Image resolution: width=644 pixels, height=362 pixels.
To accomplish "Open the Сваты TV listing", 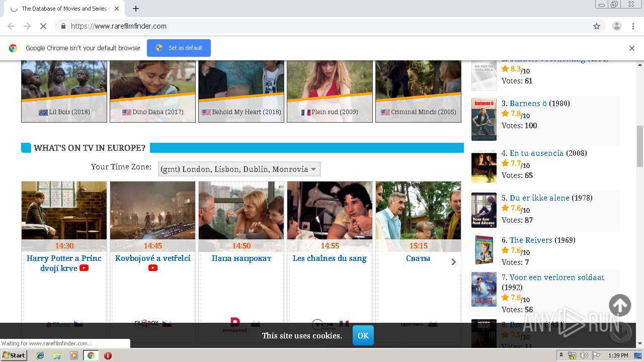I will click(x=418, y=258).
